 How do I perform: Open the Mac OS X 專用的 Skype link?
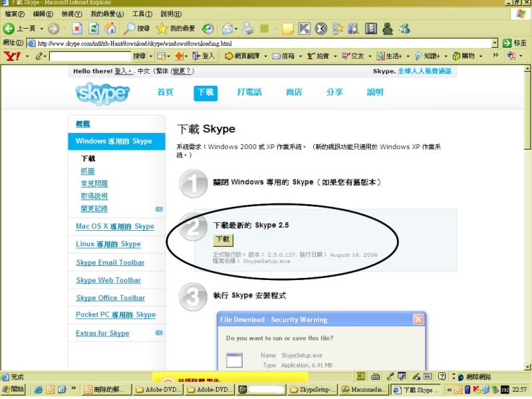point(114,226)
